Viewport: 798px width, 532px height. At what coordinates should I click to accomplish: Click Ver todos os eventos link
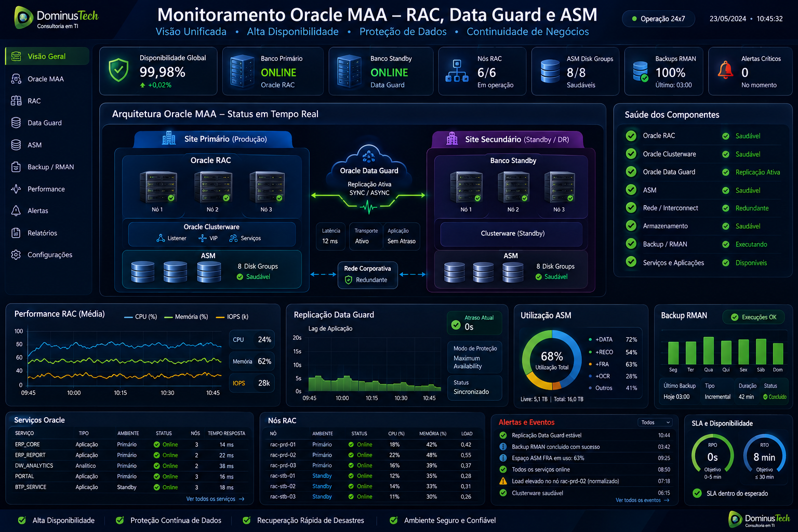(x=643, y=500)
